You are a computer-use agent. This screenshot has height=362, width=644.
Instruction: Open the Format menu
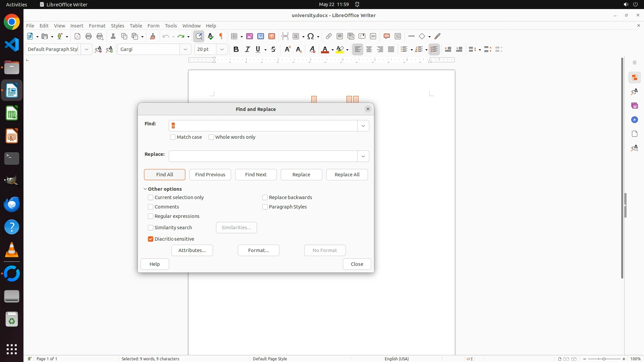pos(97,25)
